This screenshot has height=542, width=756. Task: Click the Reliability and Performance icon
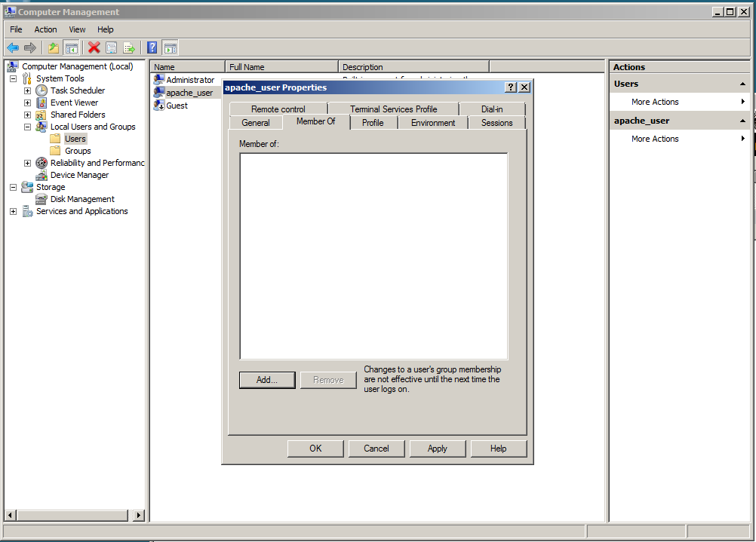42,163
